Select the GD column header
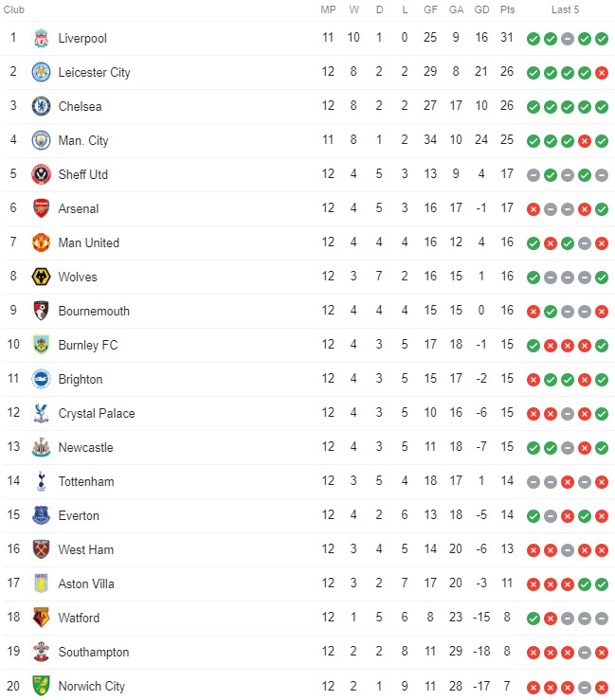615x700 pixels. point(481,9)
